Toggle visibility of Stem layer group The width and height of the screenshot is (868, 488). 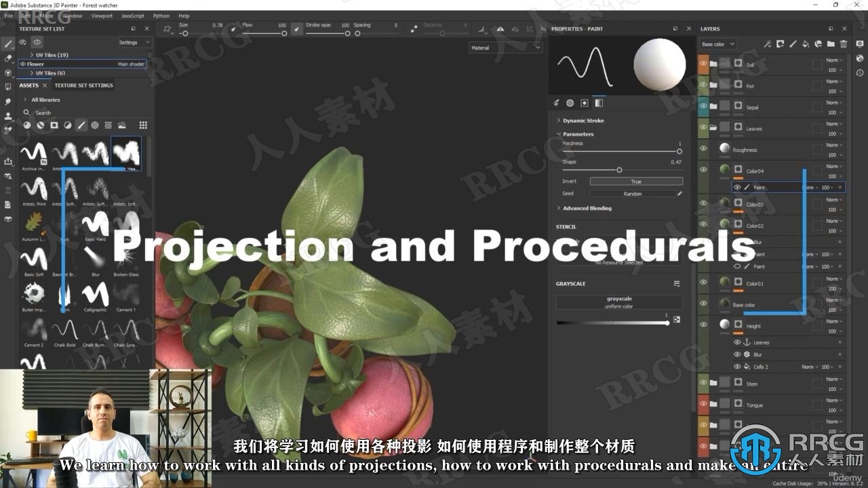pyautogui.click(x=703, y=383)
